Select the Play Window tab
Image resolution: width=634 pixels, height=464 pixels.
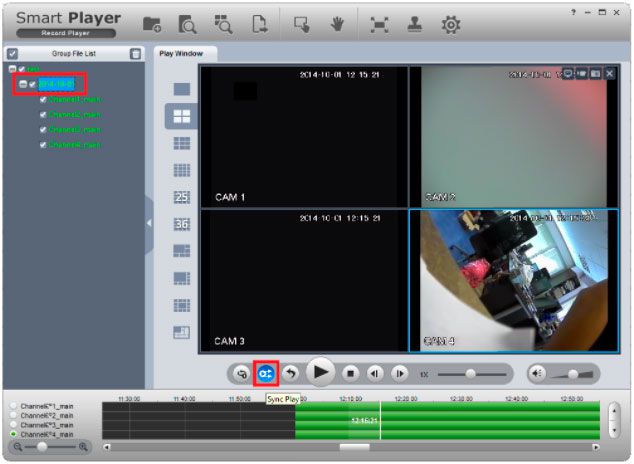tap(181, 53)
